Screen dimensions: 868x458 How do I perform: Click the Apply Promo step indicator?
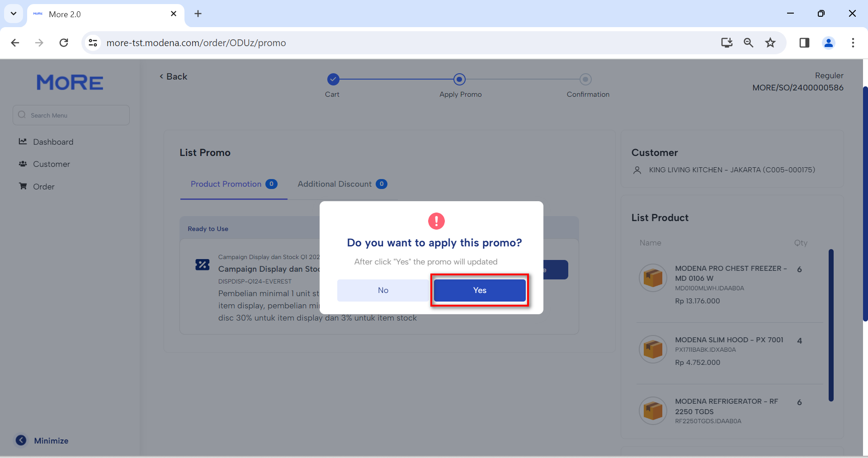tap(459, 80)
